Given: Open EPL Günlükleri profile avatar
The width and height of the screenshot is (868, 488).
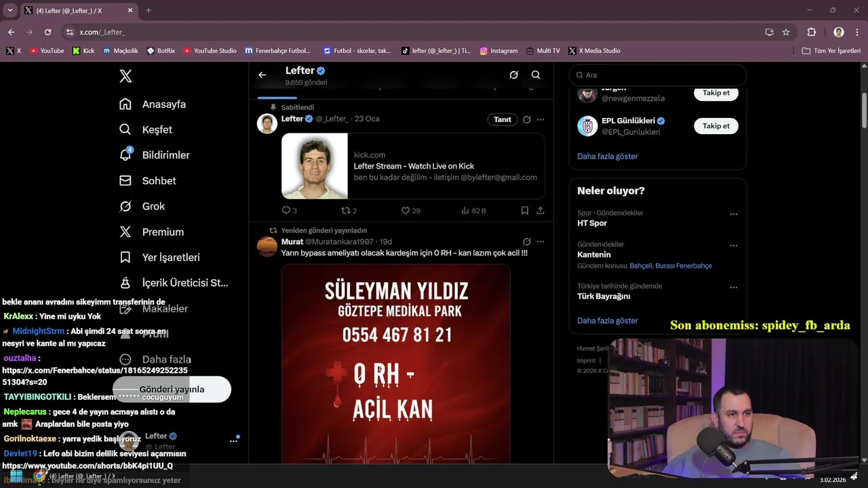Looking at the screenshot, I should (587, 126).
